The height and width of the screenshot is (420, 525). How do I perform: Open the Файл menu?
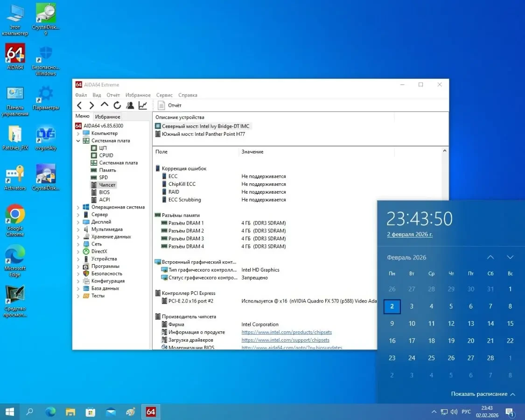click(x=81, y=95)
